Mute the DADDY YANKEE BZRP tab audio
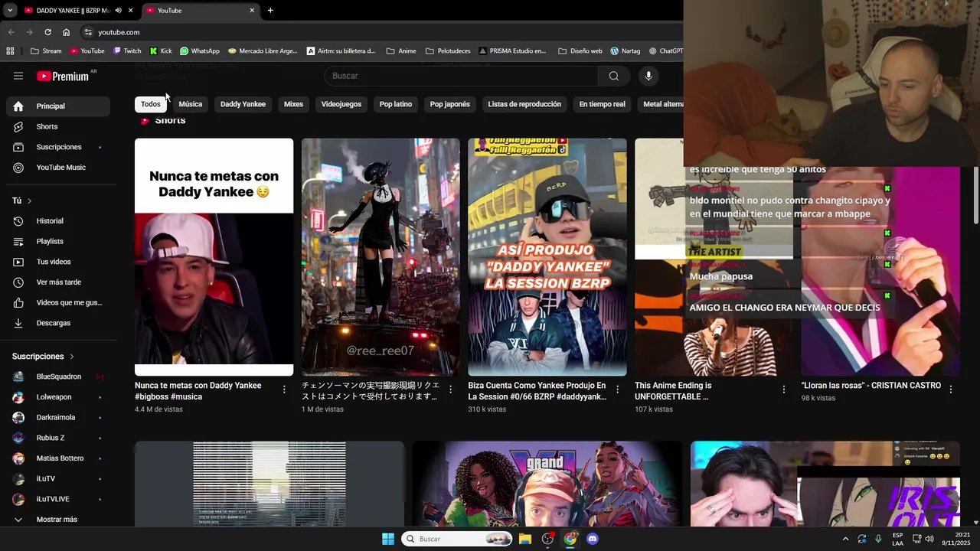Screen dimensions: 980x551 click(119, 11)
